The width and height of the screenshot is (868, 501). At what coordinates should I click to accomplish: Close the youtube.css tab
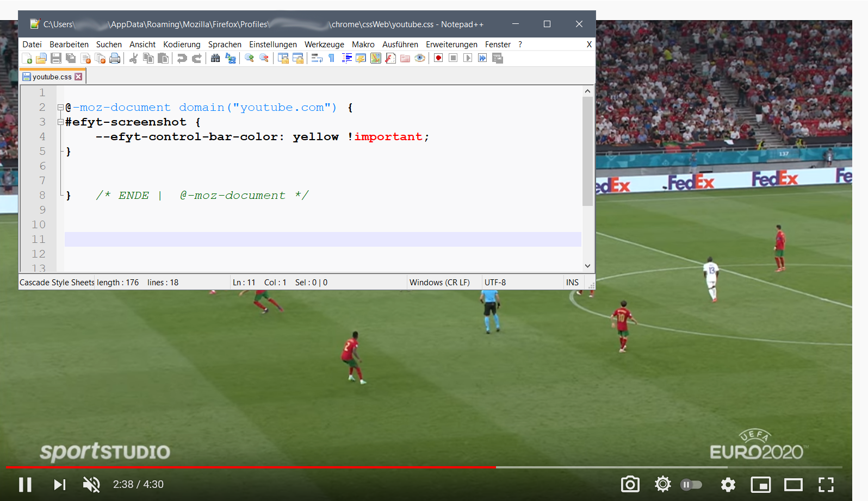(x=78, y=77)
